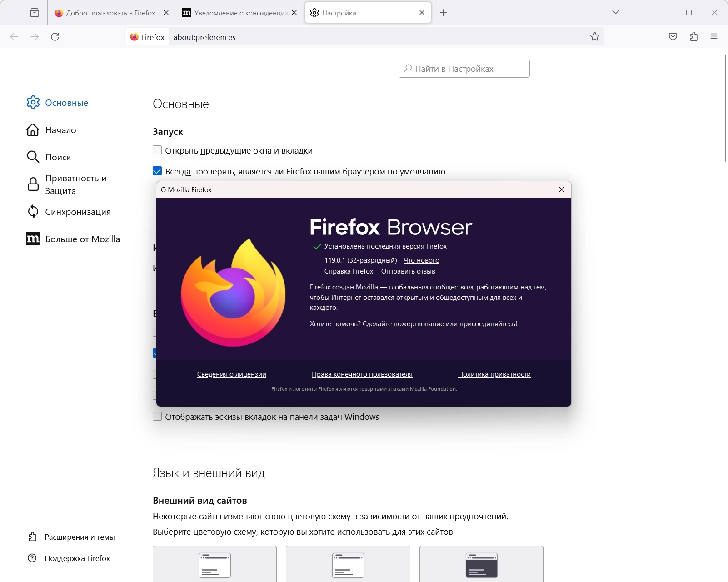Image resolution: width=728 pixels, height=582 pixels.
Task: Select the first website color scheme thumbnail
Action: point(215,564)
